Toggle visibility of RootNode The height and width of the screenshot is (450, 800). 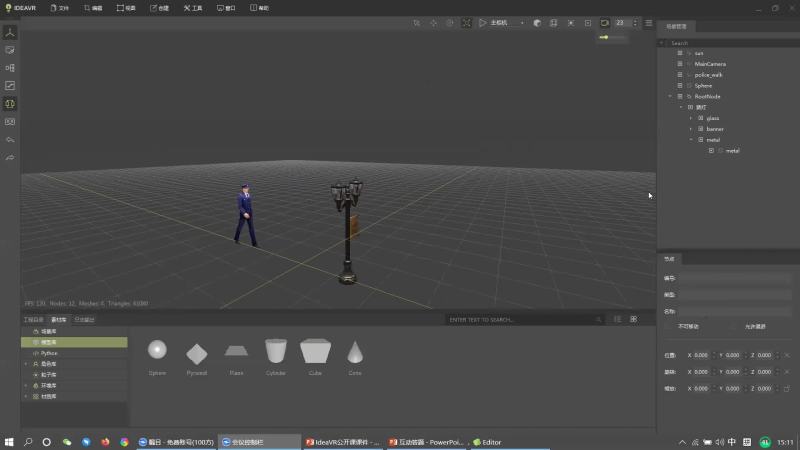pyautogui.click(x=680, y=96)
